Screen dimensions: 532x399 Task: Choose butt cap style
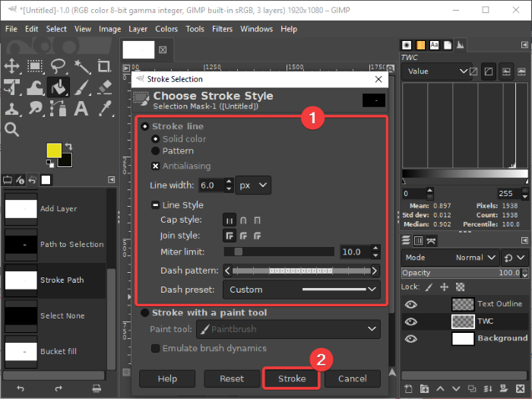click(230, 220)
